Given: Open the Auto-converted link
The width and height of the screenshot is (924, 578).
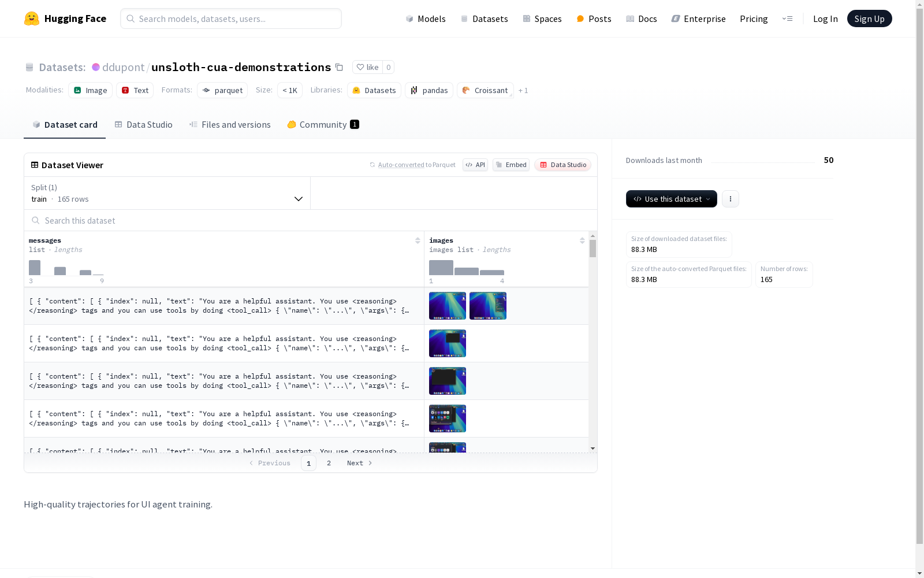Looking at the screenshot, I should (x=401, y=165).
